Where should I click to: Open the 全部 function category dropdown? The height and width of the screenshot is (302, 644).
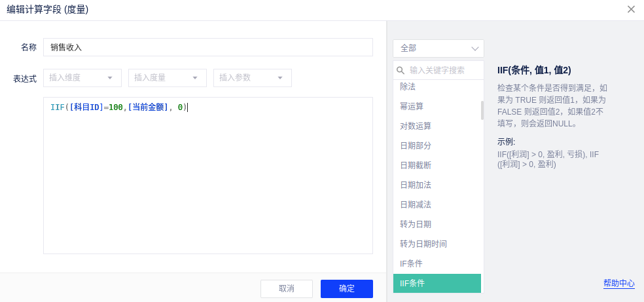click(x=438, y=48)
